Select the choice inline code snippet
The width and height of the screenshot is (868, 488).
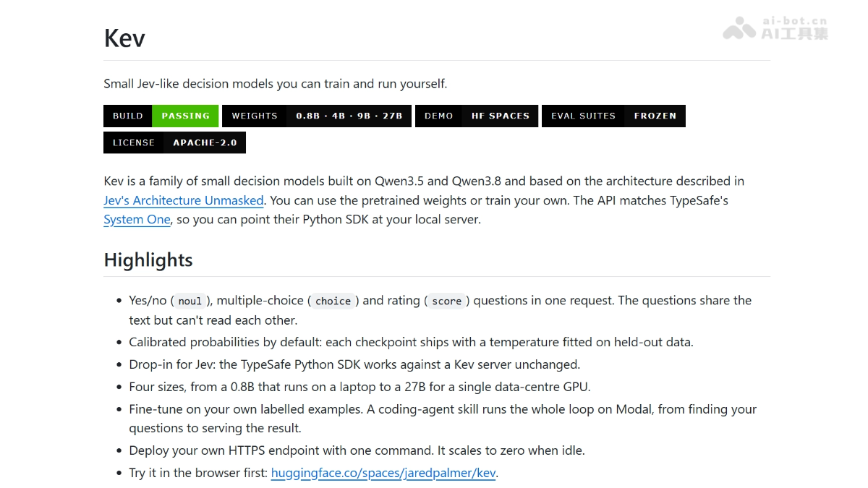(333, 301)
